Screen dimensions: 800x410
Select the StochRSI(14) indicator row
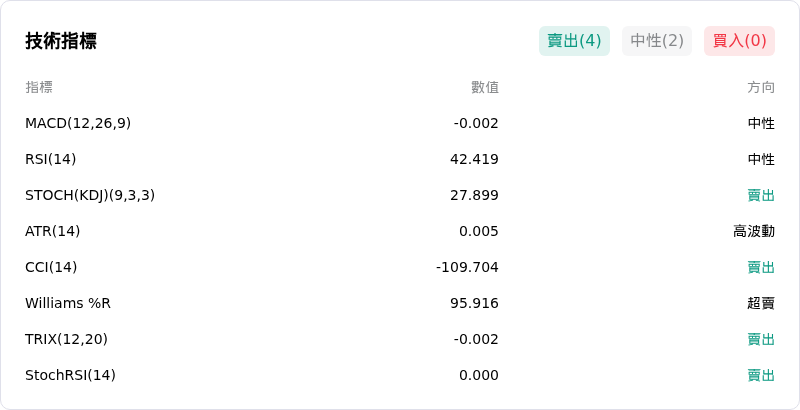[400, 375]
